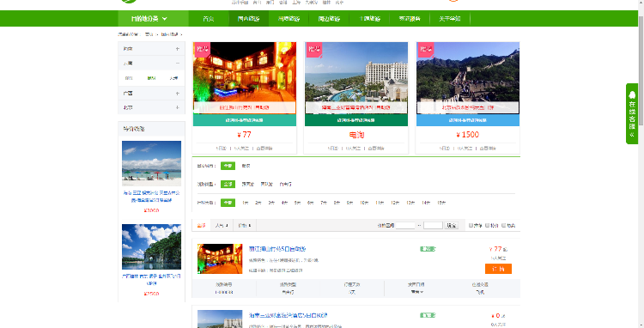Expand the 广西 category with plus icon
Image resolution: width=644 pixels, height=328 pixels.
178,94
